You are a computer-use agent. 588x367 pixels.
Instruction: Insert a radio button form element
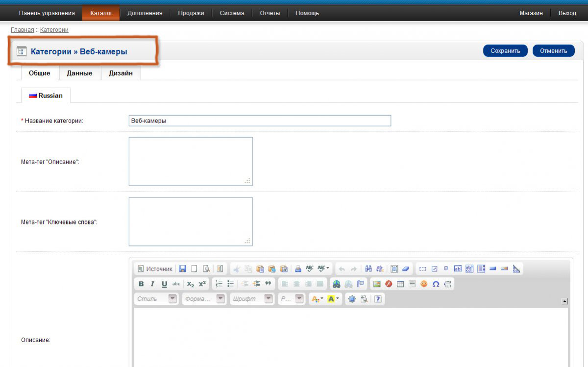click(x=446, y=269)
